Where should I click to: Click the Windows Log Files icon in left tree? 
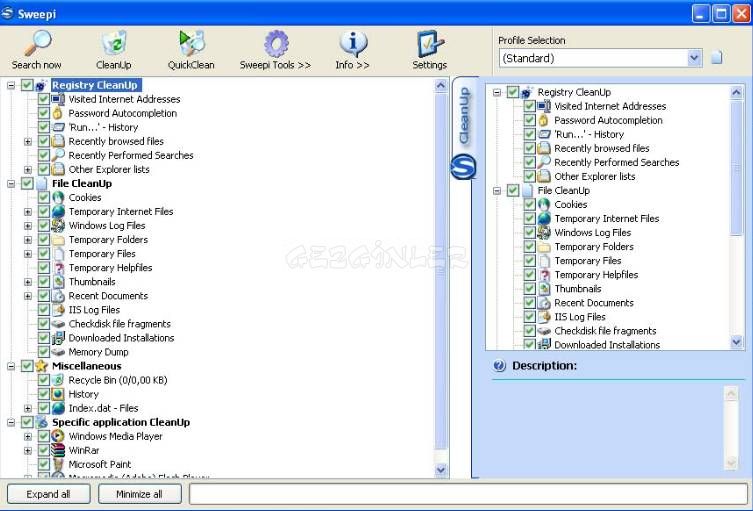[58, 226]
